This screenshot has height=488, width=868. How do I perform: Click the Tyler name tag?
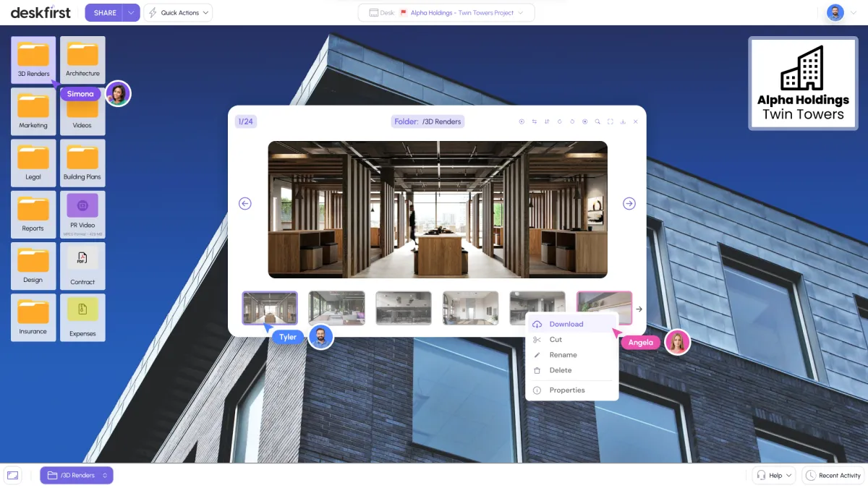[288, 337]
